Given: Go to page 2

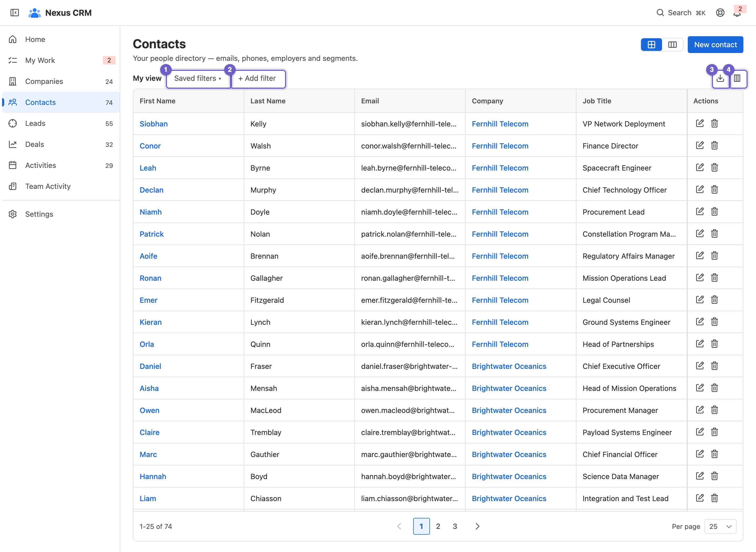Looking at the screenshot, I should pyautogui.click(x=438, y=526).
